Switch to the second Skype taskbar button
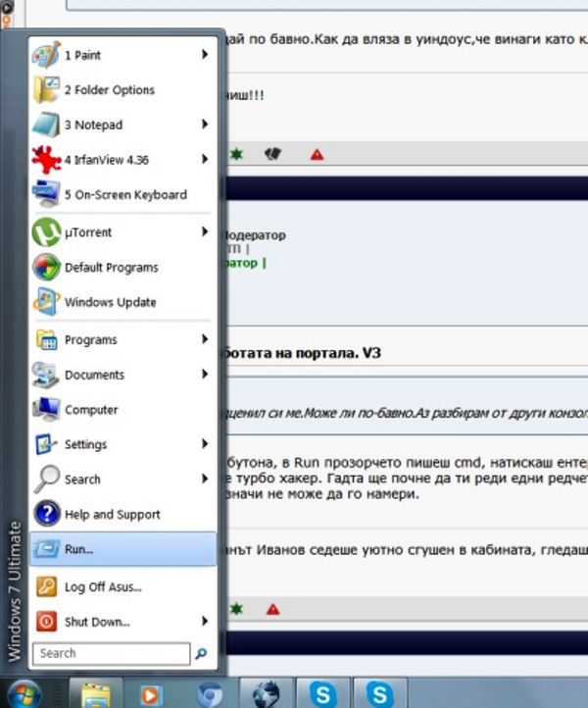This screenshot has width=588, height=708. [380, 694]
